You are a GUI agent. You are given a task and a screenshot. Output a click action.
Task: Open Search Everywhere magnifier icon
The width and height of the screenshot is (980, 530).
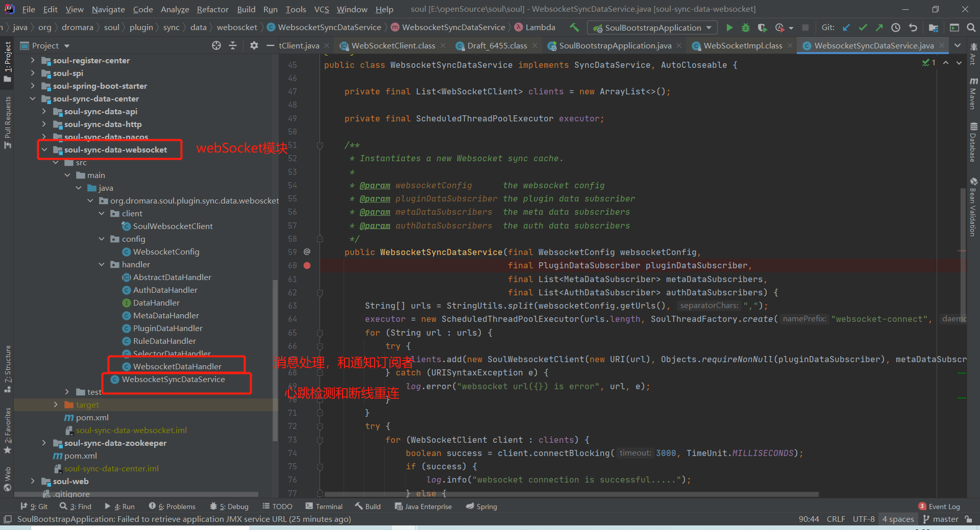[971, 28]
